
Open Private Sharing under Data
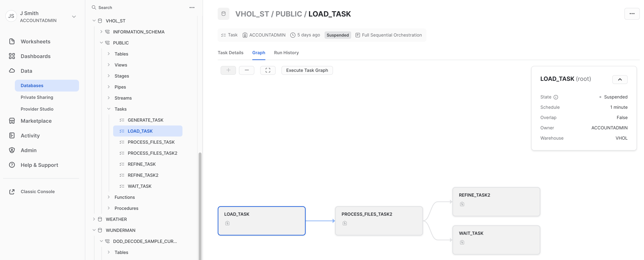tap(37, 97)
